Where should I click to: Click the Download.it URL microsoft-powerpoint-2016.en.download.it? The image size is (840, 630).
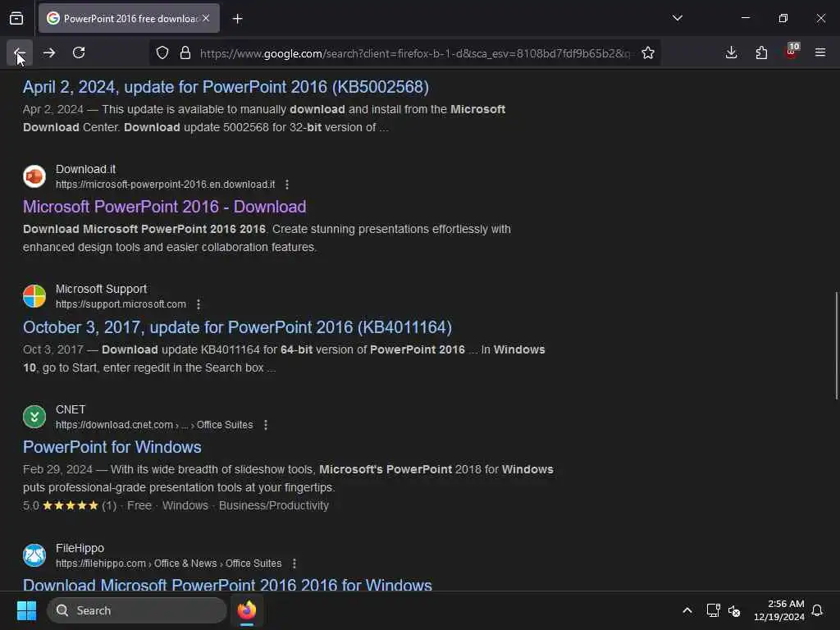(165, 185)
